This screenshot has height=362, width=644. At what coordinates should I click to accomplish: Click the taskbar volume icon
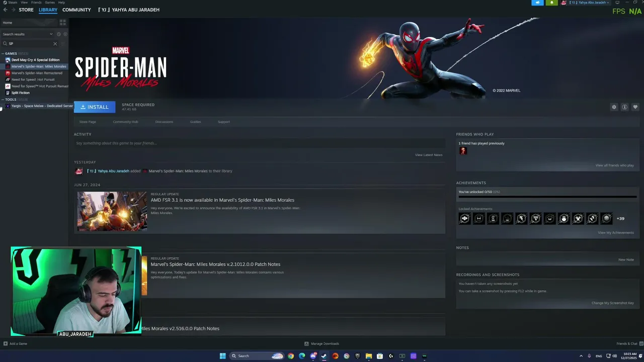(x=614, y=356)
